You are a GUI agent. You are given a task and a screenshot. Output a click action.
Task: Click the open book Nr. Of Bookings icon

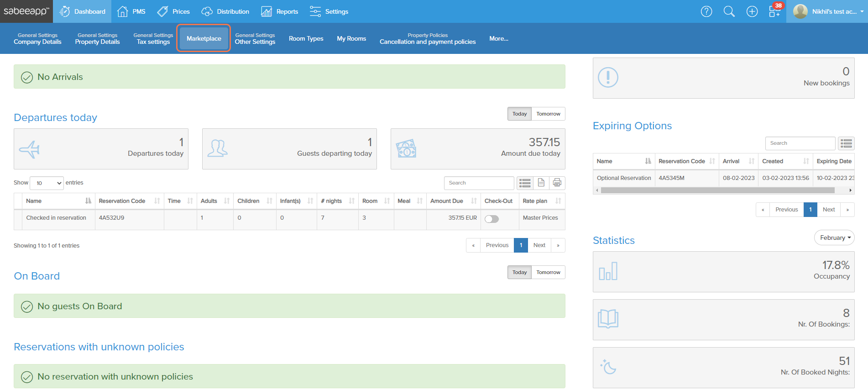click(x=608, y=319)
